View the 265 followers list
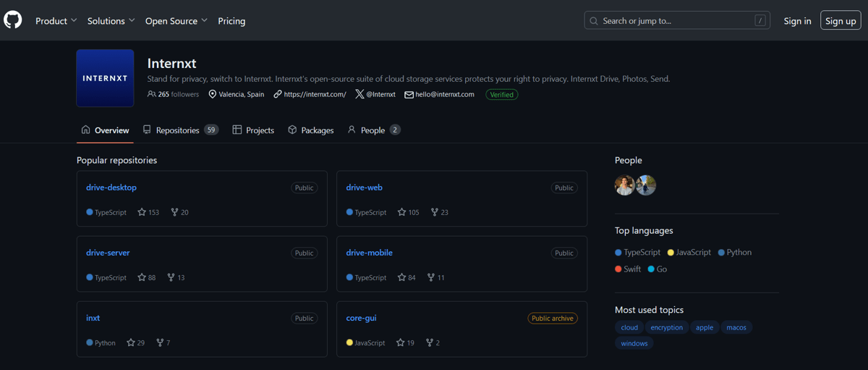868x370 pixels. pyautogui.click(x=174, y=94)
